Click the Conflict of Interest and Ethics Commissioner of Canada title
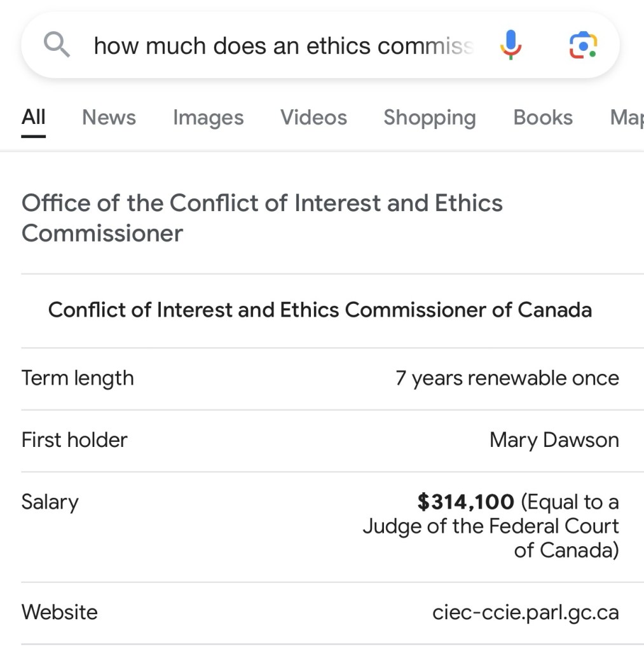644x651 pixels. [320, 310]
